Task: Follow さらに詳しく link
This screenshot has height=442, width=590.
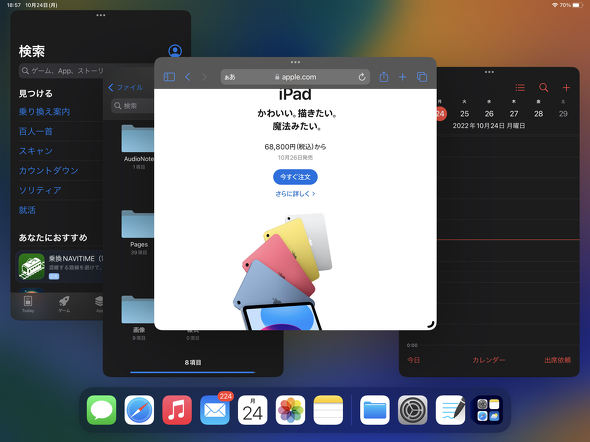Action: [295, 194]
